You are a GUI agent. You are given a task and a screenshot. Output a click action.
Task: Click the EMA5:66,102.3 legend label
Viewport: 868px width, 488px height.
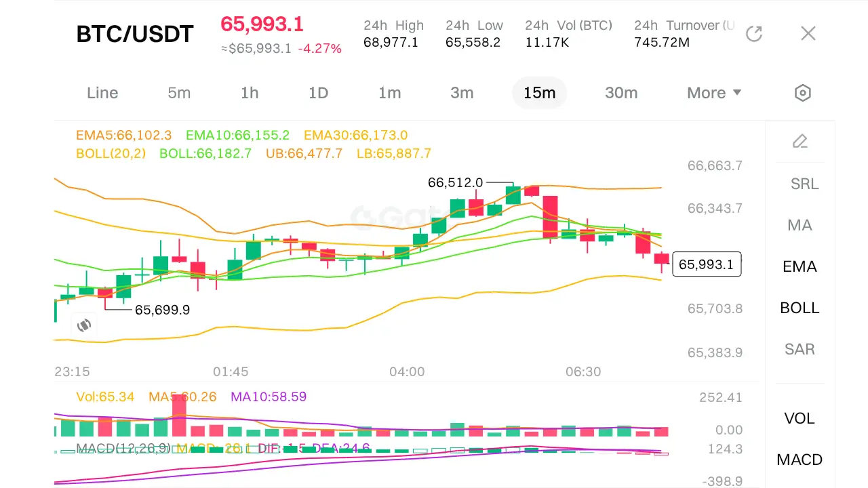124,135
